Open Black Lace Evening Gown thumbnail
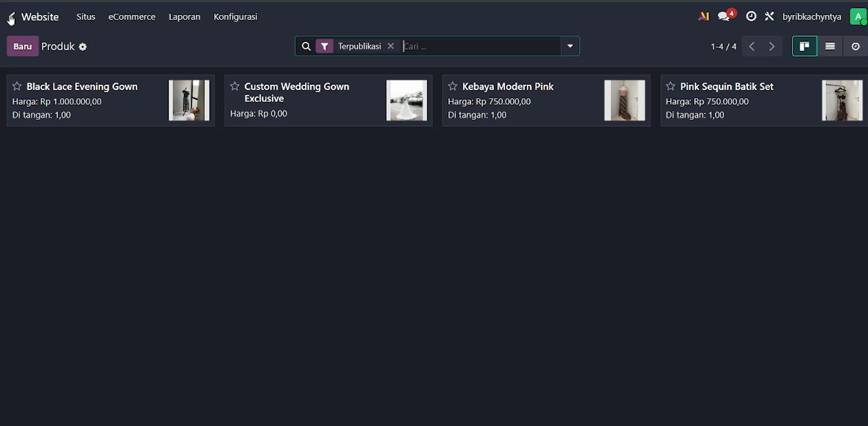 coord(189,100)
